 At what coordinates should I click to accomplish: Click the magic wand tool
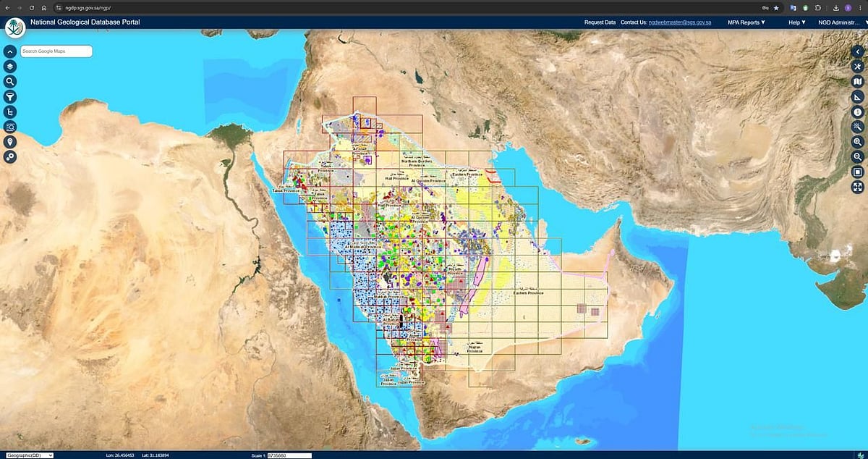pos(858,127)
